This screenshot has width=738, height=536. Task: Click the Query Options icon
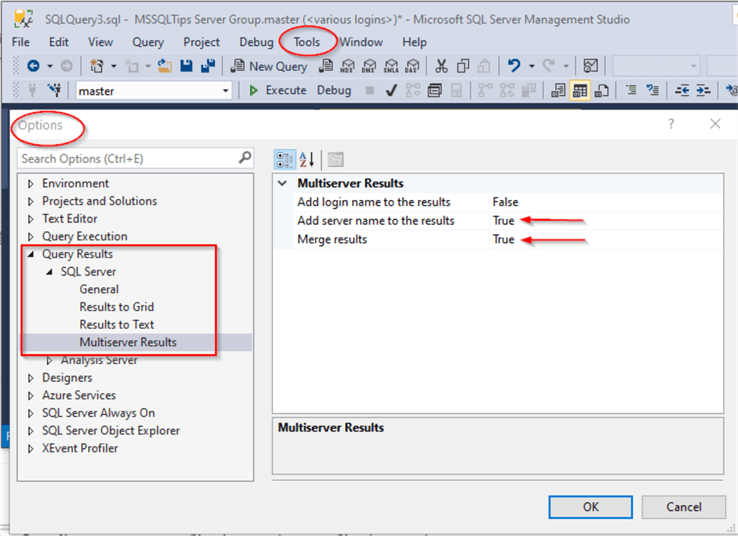pos(434,90)
